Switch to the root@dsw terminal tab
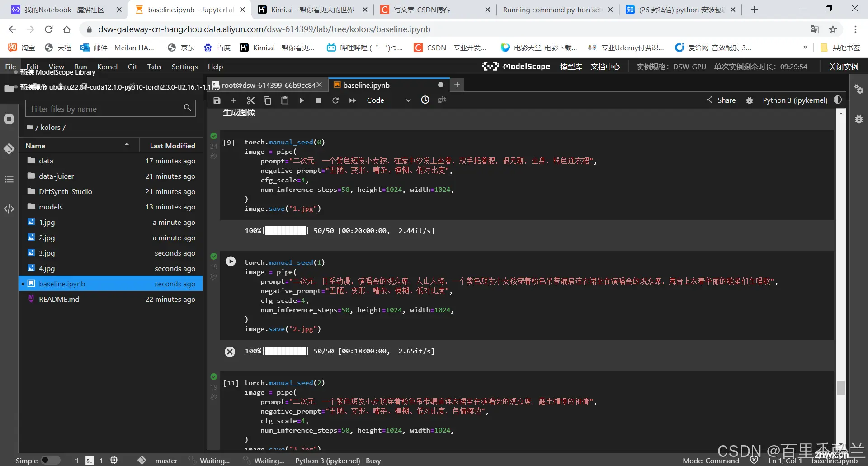Screen dimensions: 868x466 [268, 85]
